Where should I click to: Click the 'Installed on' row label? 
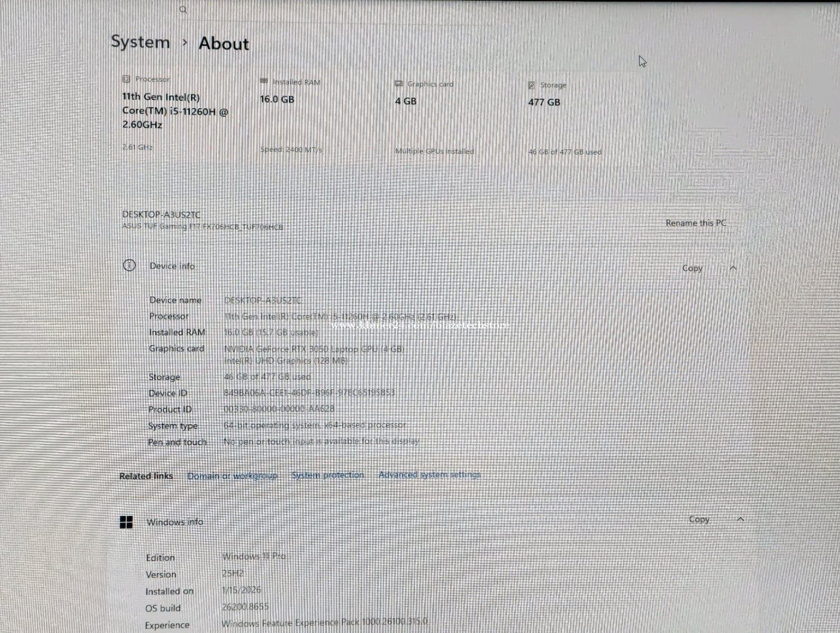click(169, 592)
